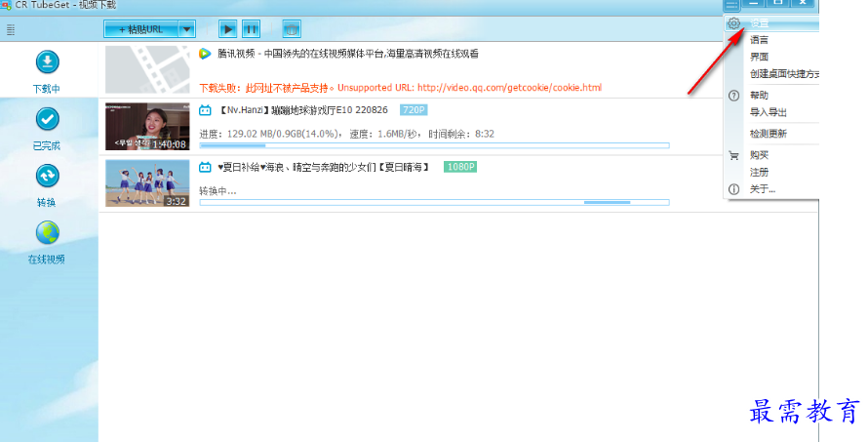Start downloads with the play button
Viewport: 868px width, 442px height.
coord(227,29)
